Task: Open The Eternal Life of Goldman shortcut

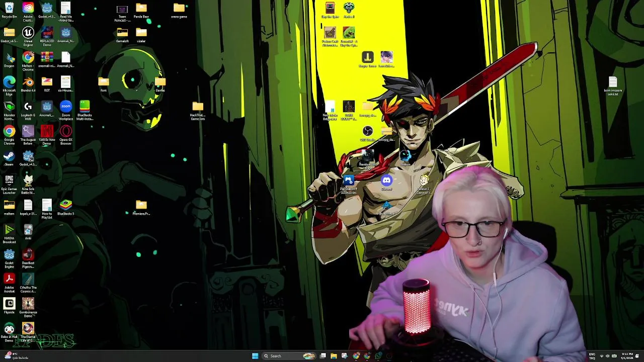Action: [x=28, y=332]
